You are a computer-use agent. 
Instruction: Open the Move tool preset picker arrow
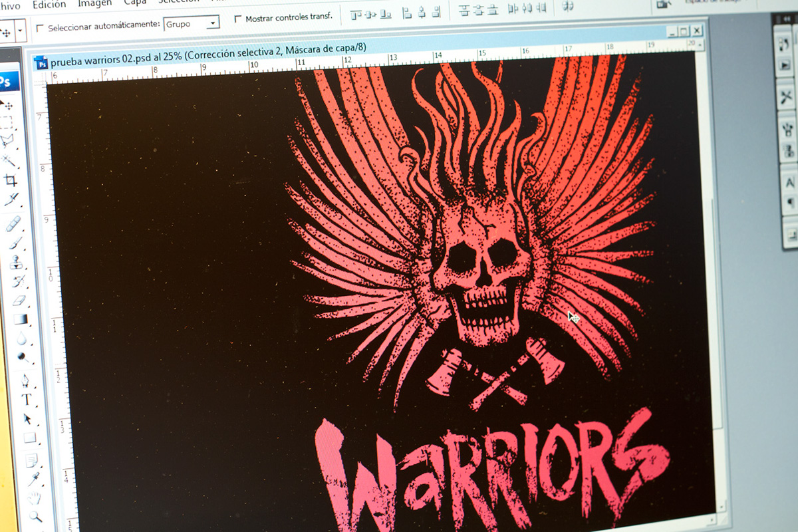[21, 31]
